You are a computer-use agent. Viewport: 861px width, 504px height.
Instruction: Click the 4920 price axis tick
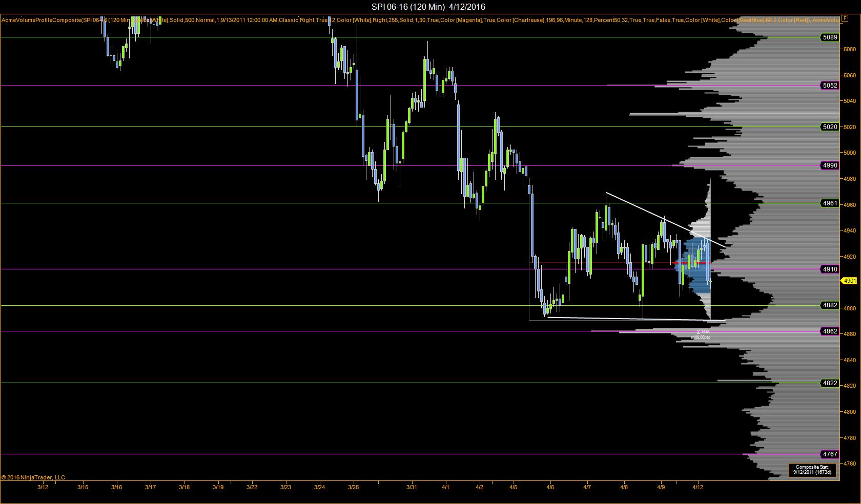(850, 257)
